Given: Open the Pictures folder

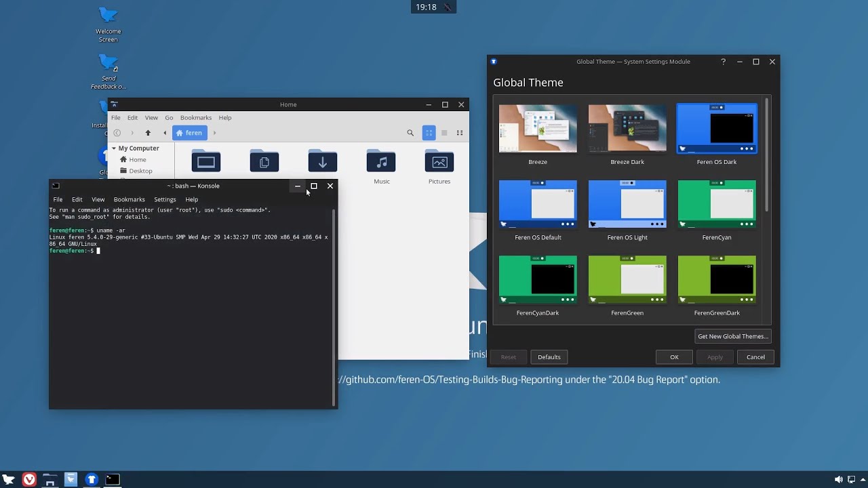Looking at the screenshot, I should coord(439,167).
